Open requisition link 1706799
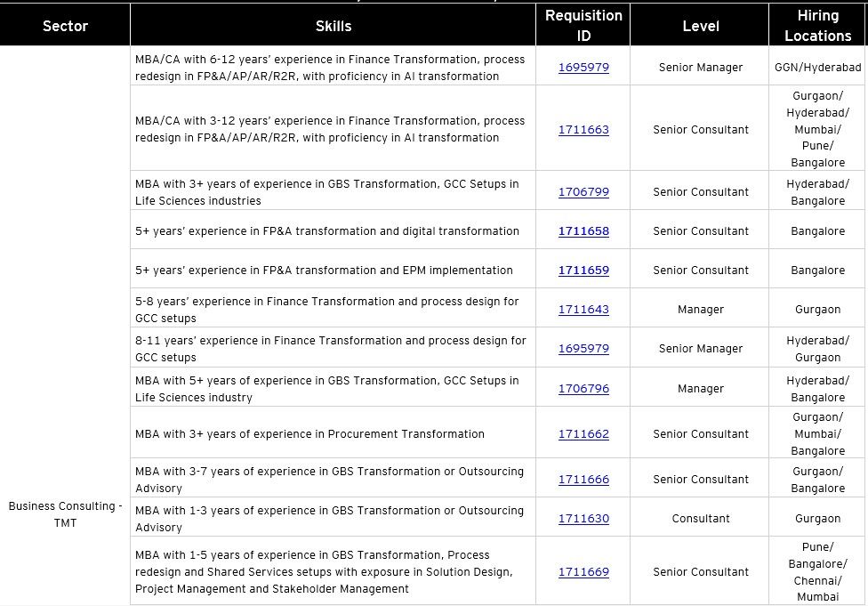Viewport: 868px width, 606px height. tap(583, 192)
